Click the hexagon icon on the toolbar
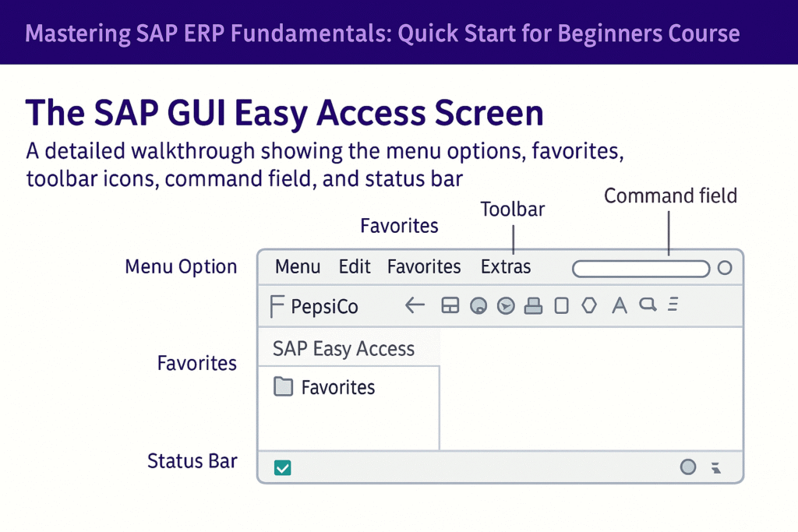Image resolution: width=798 pixels, height=532 pixels. point(588,305)
